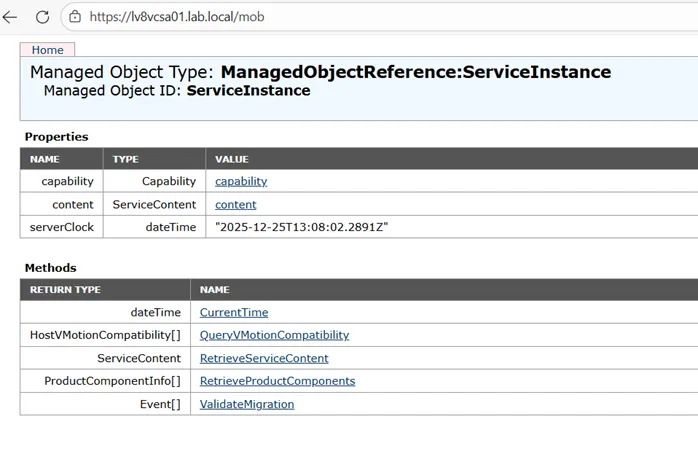Click the browser reload icon
This screenshot has width=698, height=454.
click(43, 17)
